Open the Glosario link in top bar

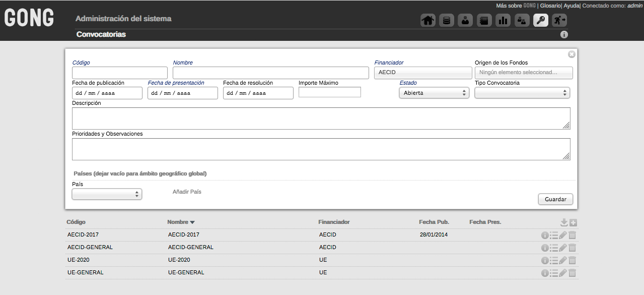[550, 6]
